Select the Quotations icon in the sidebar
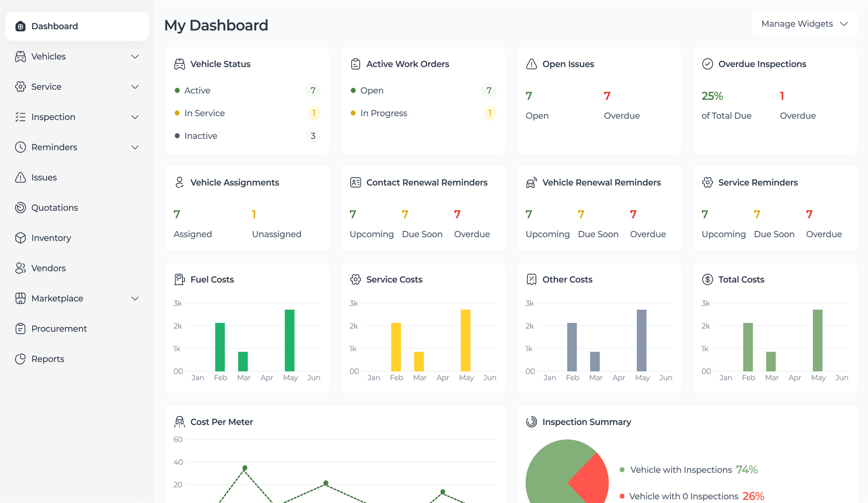Viewport: 868px width, 503px height. [20, 207]
